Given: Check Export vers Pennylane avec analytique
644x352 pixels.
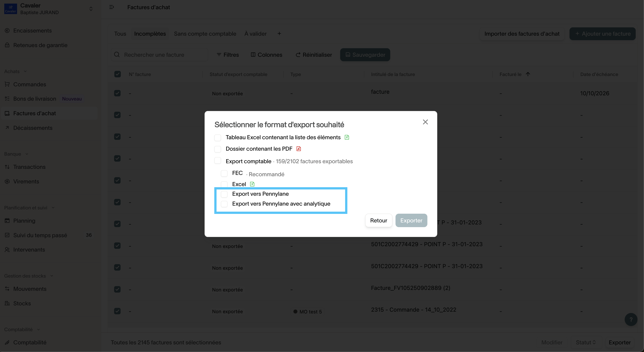Looking at the screenshot, I should tap(224, 204).
